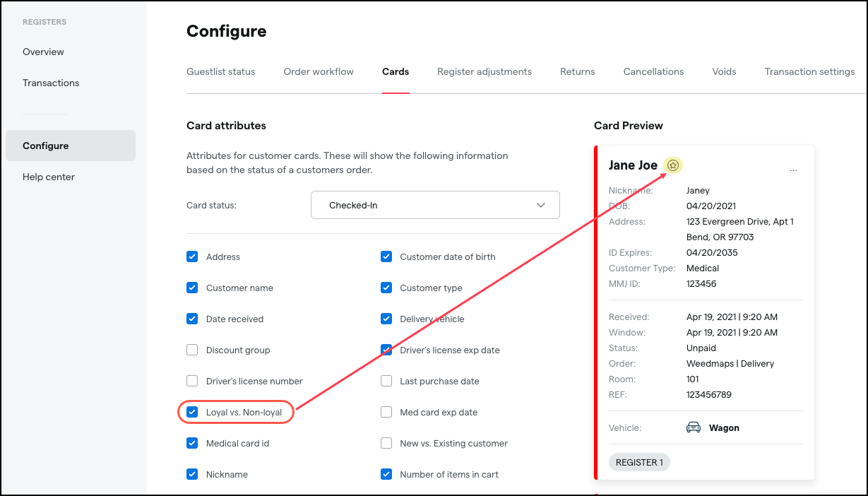Open the Transaction settings tab
The width and height of the screenshot is (868, 496).
coord(809,71)
